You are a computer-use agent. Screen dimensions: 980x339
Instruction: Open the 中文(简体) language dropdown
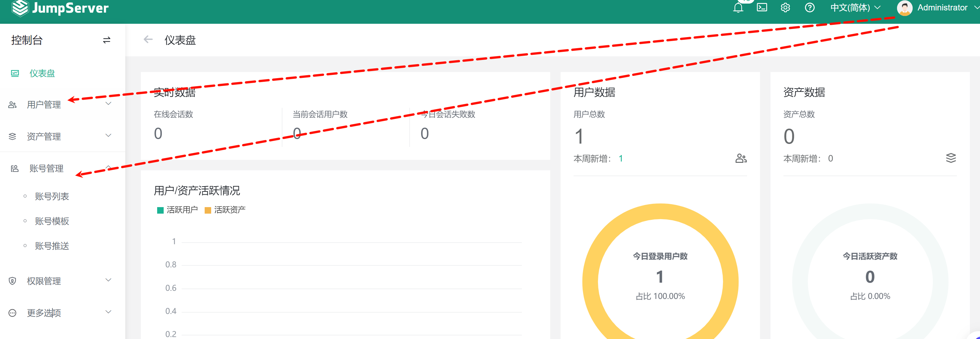[855, 7]
